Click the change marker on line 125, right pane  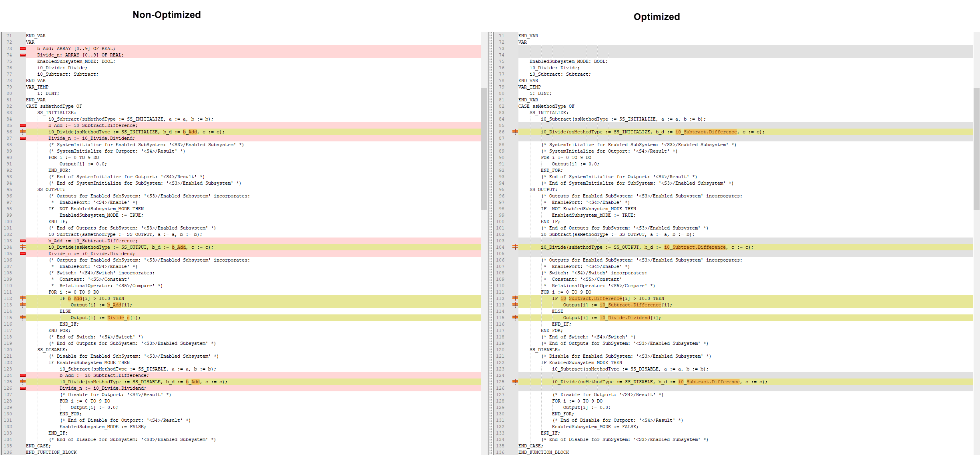515,382
